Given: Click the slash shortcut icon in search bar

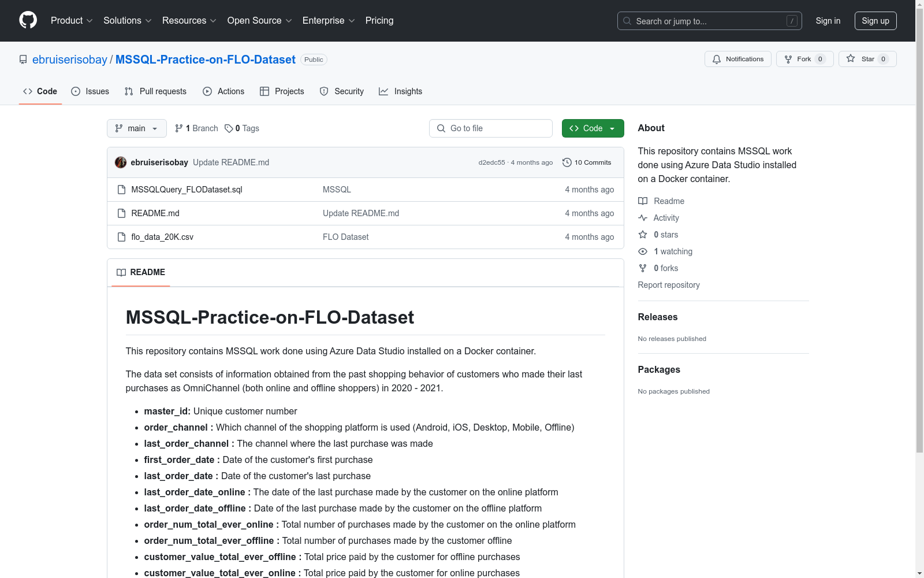Looking at the screenshot, I should [792, 21].
